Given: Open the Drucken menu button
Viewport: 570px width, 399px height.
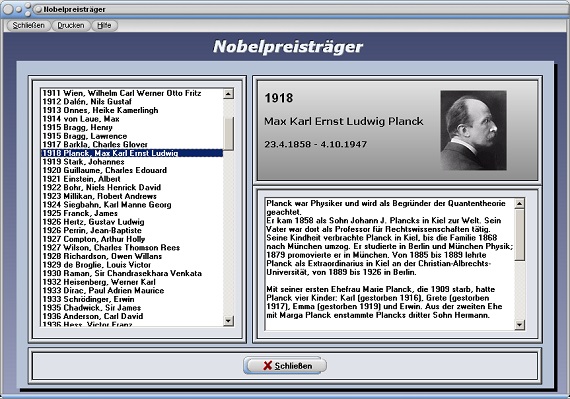Looking at the screenshot, I should (x=71, y=25).
